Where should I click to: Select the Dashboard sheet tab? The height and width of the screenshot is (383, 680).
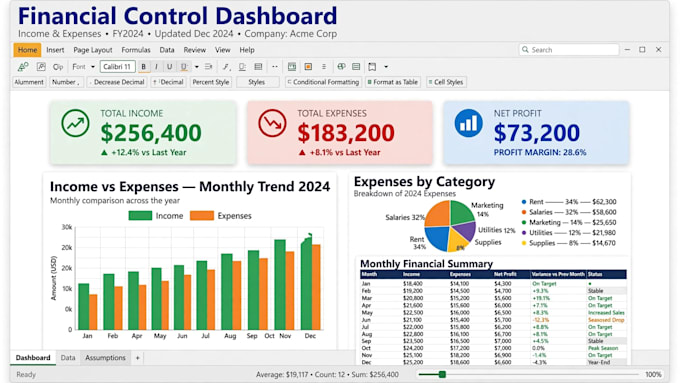coord(33,358)
